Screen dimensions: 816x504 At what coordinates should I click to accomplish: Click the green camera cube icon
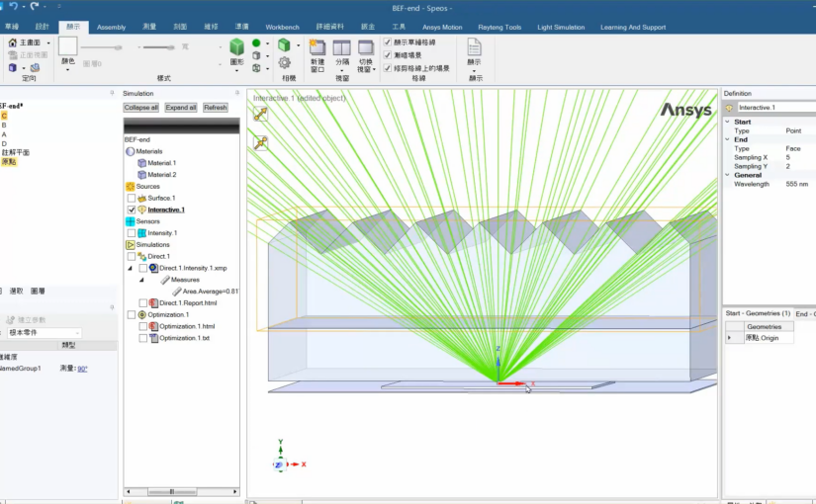pyautogui.click(x=284, y=45)
